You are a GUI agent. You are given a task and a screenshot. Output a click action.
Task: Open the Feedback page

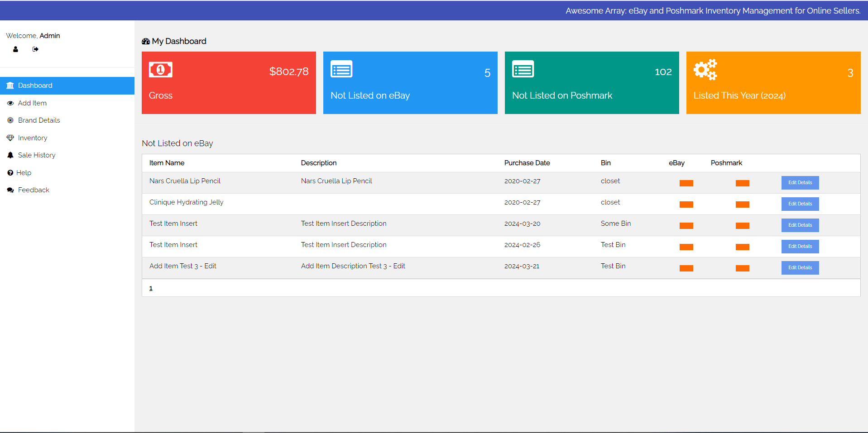click(x=67, y=190)
